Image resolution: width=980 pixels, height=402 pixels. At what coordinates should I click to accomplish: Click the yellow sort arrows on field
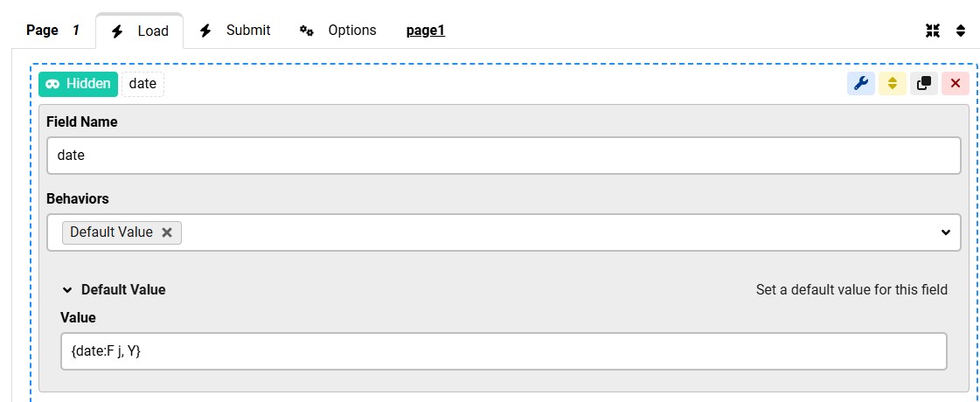coord(892,83)
